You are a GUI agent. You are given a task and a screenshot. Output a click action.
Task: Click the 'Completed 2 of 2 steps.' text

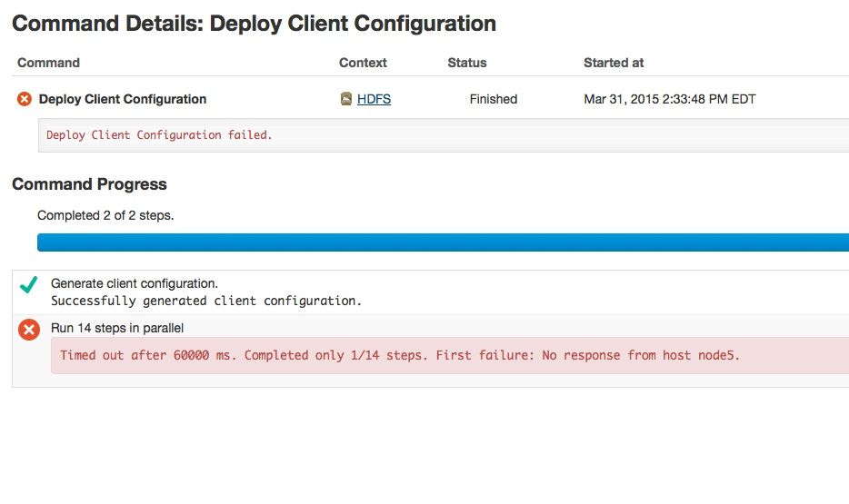point(105,215)
